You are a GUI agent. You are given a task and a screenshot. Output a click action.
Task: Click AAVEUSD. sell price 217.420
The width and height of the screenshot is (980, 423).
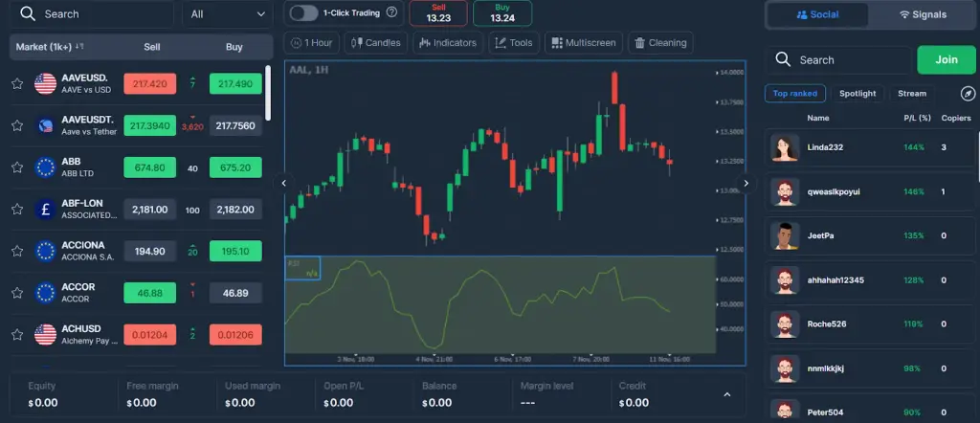(150, 83)
